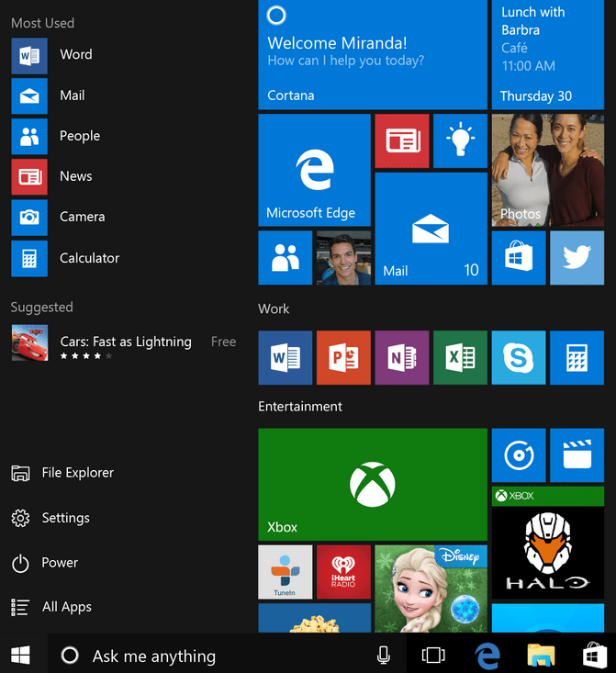616x673 pixels.
Task: Open the Photos tile with two women
Action: click(x=548, y=170)
